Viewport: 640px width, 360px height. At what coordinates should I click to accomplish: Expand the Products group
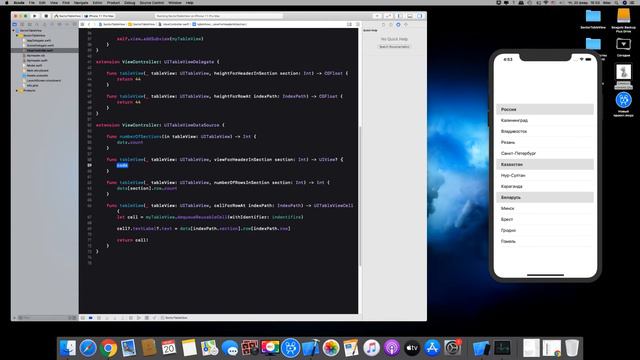click(17, 90)
